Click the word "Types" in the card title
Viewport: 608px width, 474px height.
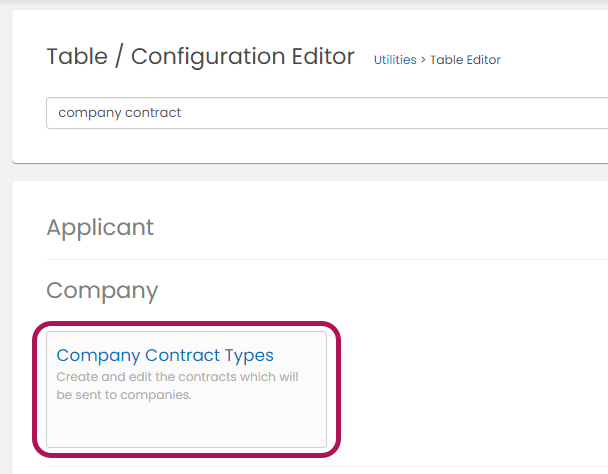[x=247, y=355]
